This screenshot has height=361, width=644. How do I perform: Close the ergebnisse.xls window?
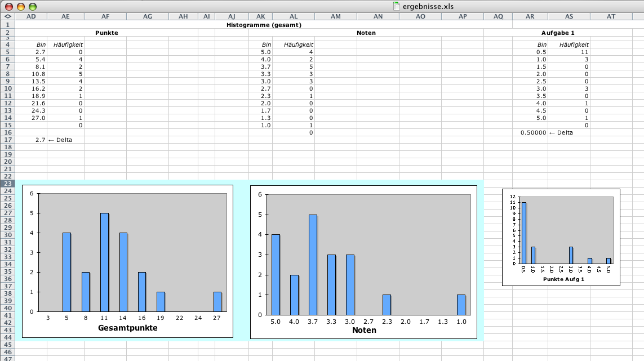click(x=10, y=6)
